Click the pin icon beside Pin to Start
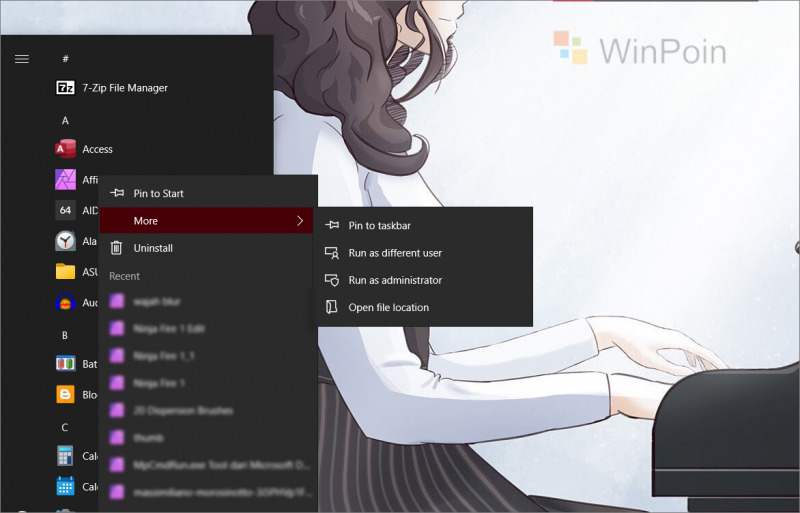Image resolution: width=800 pixels, height=513 pixels. pos(117,193)
